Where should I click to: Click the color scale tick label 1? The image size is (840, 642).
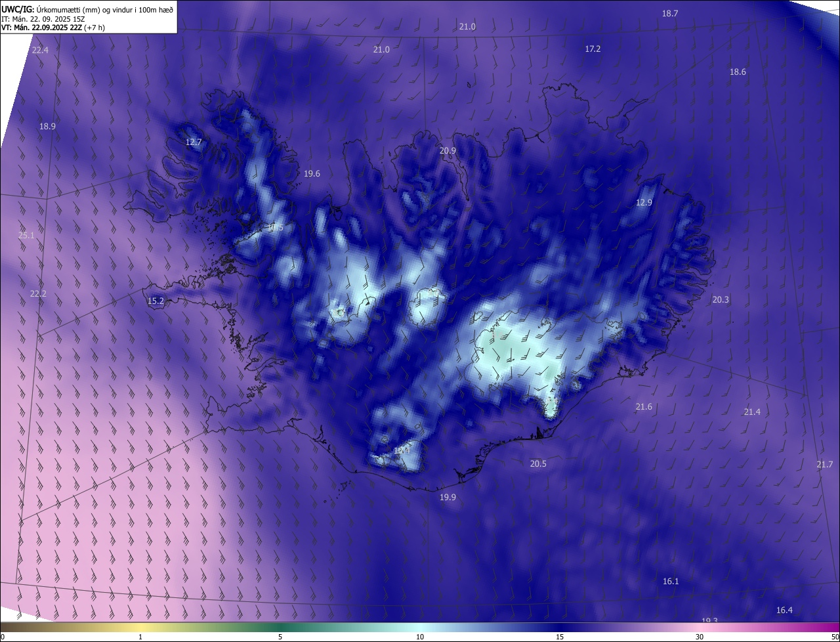coord(141,637)
